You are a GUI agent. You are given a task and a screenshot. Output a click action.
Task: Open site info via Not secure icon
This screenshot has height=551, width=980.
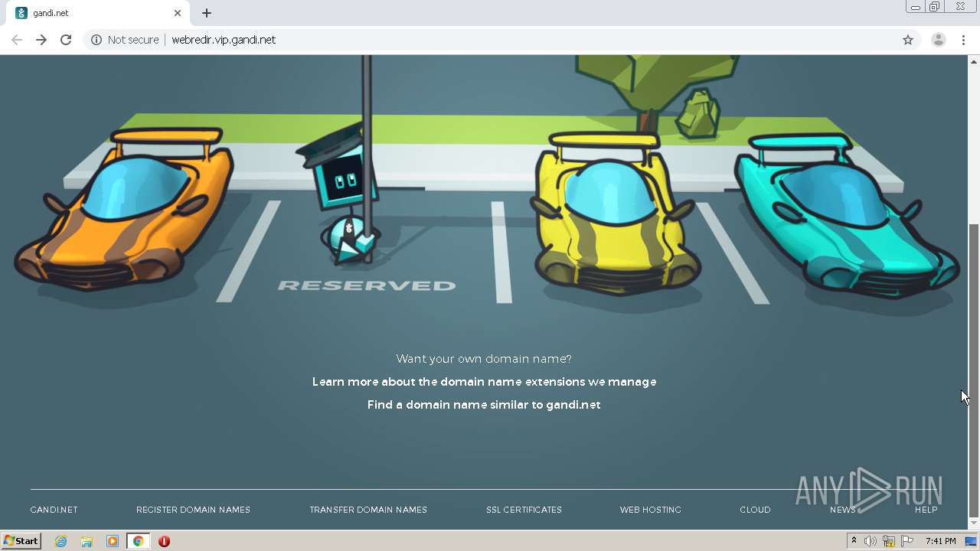(96, 40)
